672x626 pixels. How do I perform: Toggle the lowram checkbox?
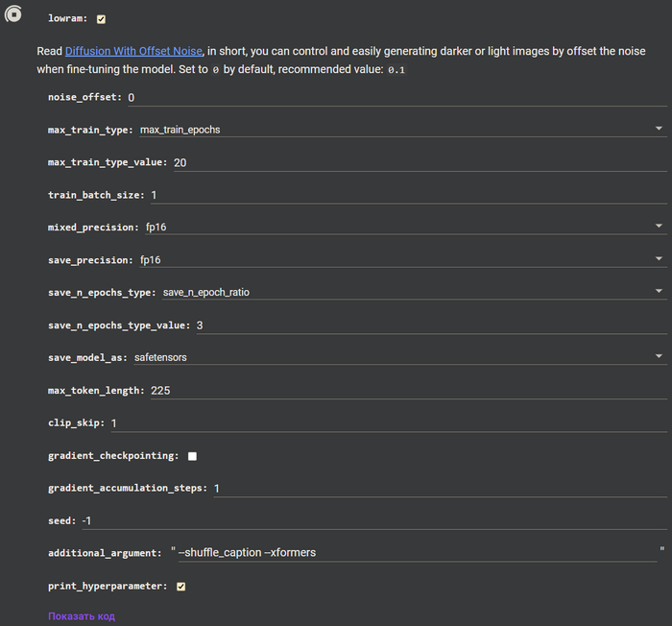pos(101,18)
